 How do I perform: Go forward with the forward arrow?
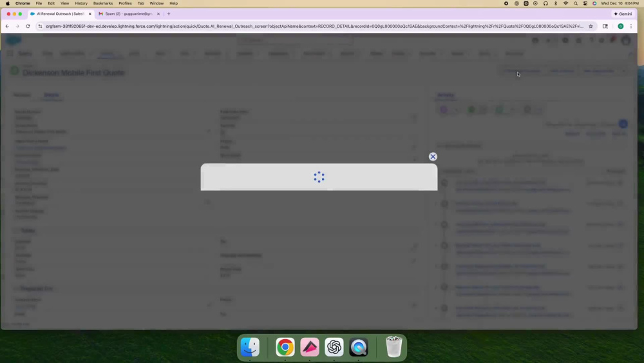pyautogui.click(x=17, y=26)
